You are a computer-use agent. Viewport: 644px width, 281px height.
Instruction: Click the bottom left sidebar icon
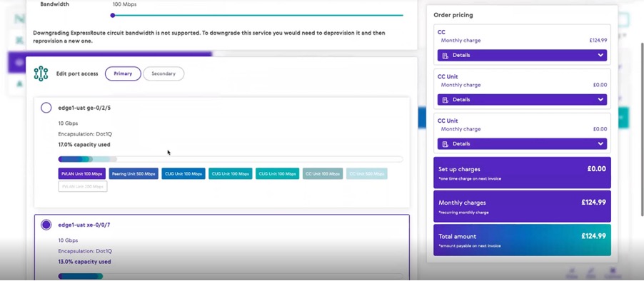19,83
